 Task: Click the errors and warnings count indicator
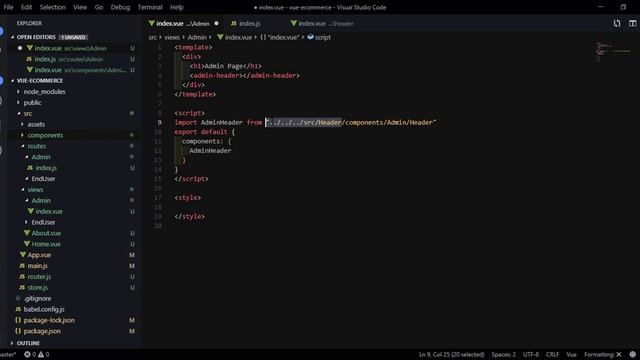pyautogui.click(x=37, y=354)
